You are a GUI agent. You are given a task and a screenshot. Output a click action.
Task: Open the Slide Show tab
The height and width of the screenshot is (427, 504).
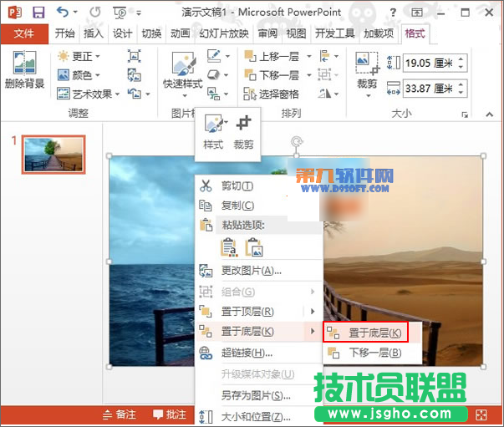click(224, 33)
